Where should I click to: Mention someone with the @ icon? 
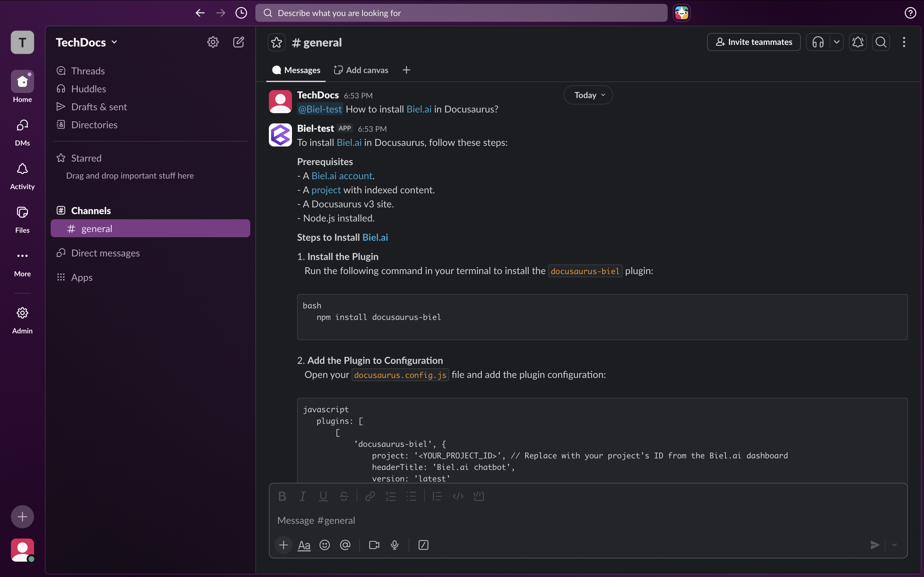tap(345, 545)
